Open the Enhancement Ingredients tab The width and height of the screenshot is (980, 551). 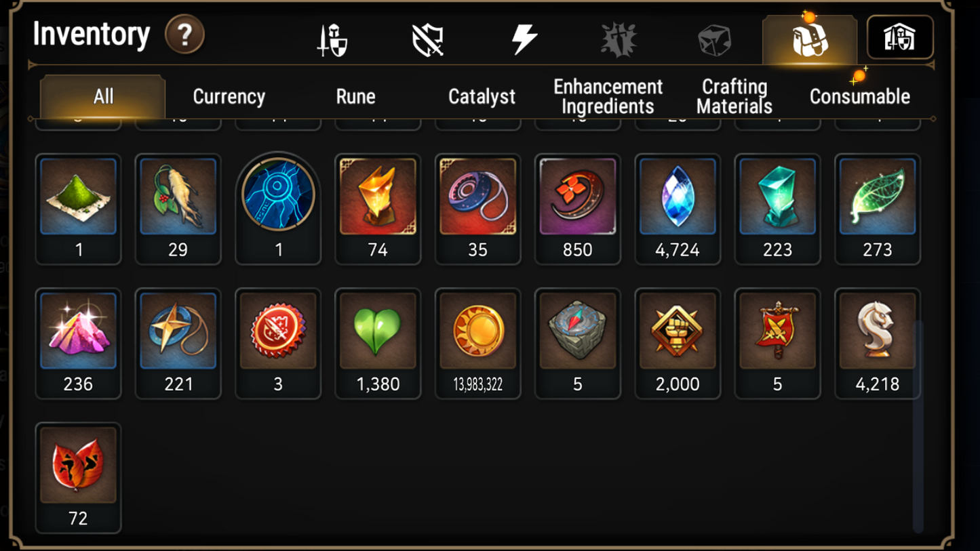[608, 97]
